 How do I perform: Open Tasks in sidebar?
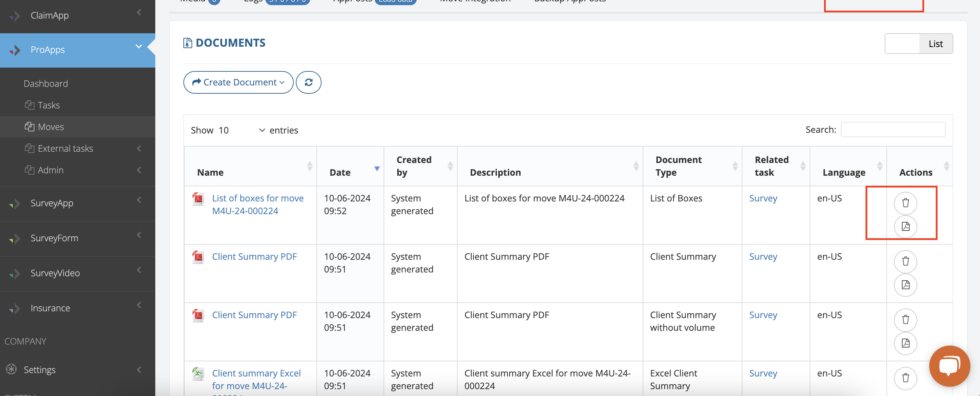pos(49,105)
